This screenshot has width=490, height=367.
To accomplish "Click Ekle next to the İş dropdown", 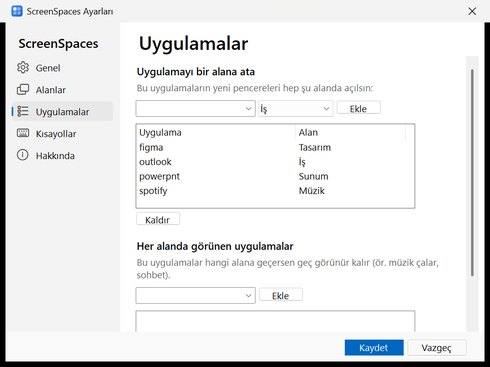I will click(358, 108).
